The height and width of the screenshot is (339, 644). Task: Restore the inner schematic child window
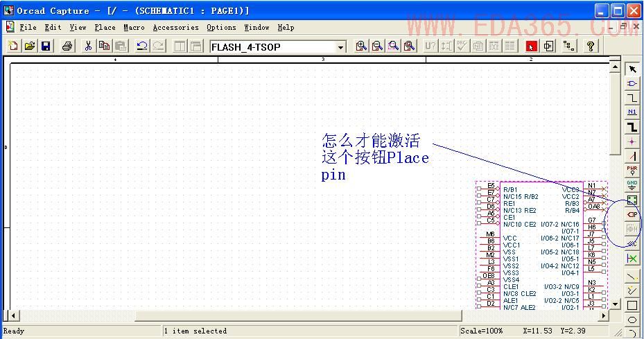623,27
